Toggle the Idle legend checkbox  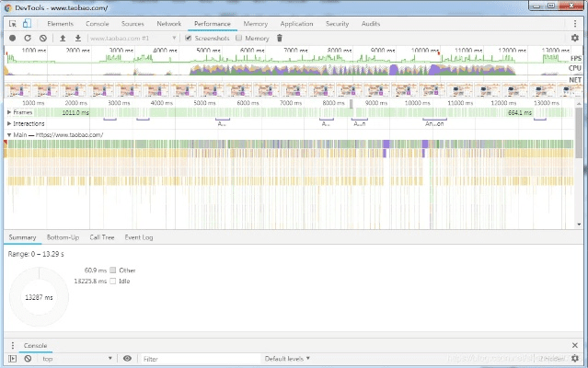coord(113,281)
